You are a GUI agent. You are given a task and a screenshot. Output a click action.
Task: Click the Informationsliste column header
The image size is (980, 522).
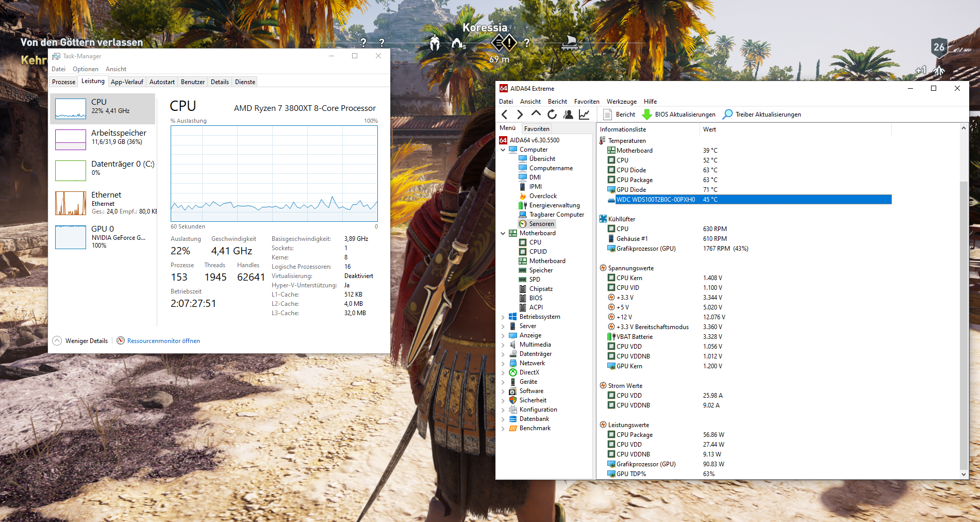(x=649, y=129)
